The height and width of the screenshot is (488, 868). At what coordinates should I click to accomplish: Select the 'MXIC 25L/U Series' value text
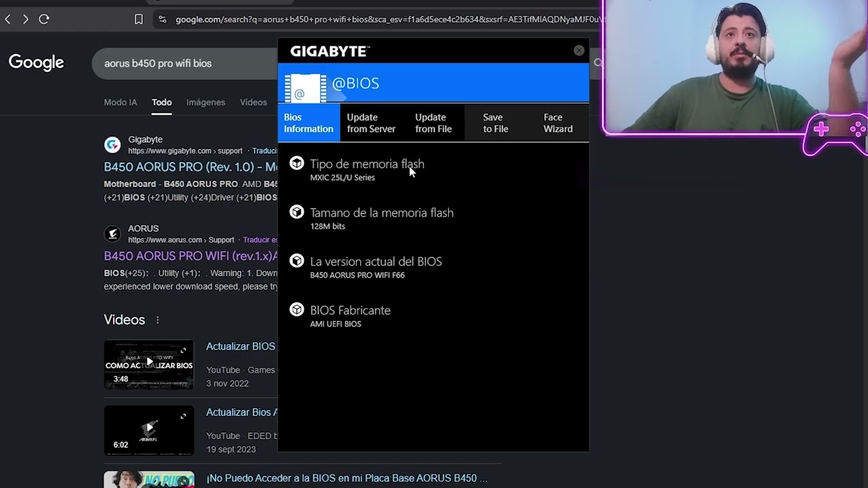[x=342, y=178]
